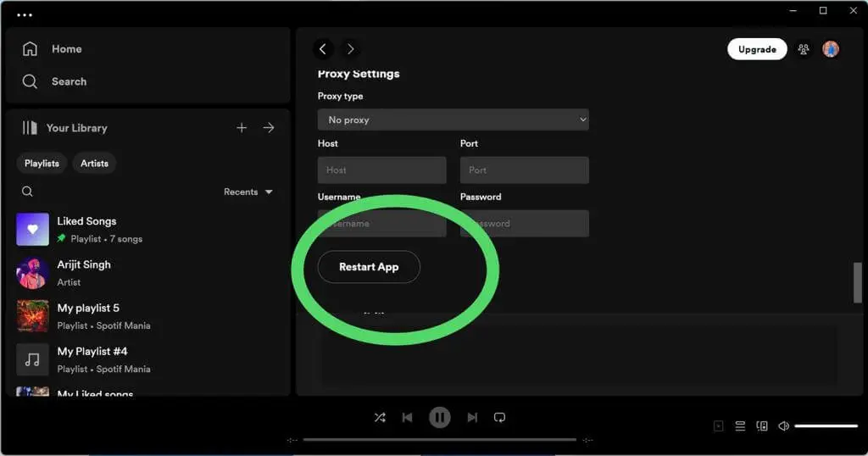
Task: Open the three-dot app menu
Action: (25, 15)
